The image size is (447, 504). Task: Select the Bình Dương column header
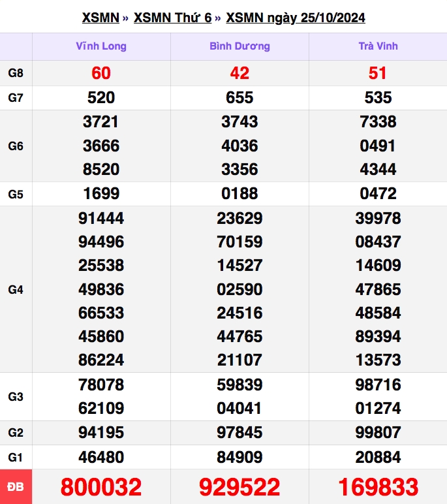pyautogui.click(x=239, y=46)
